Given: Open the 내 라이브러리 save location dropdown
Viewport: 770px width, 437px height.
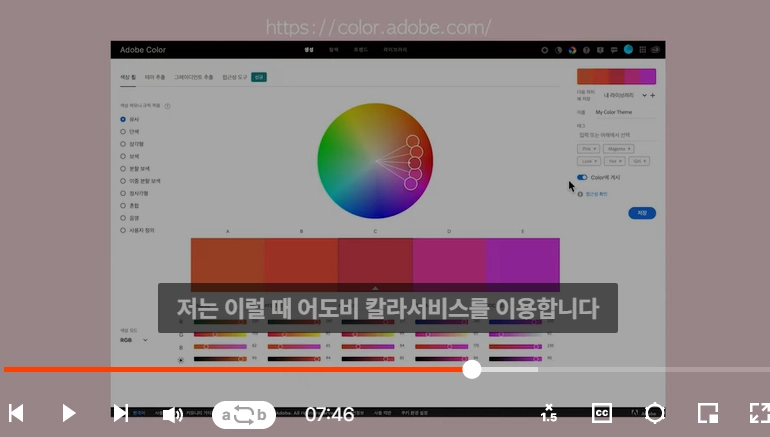Looking at the screenshot, I should pyautogui.click(x=625, y=95).
